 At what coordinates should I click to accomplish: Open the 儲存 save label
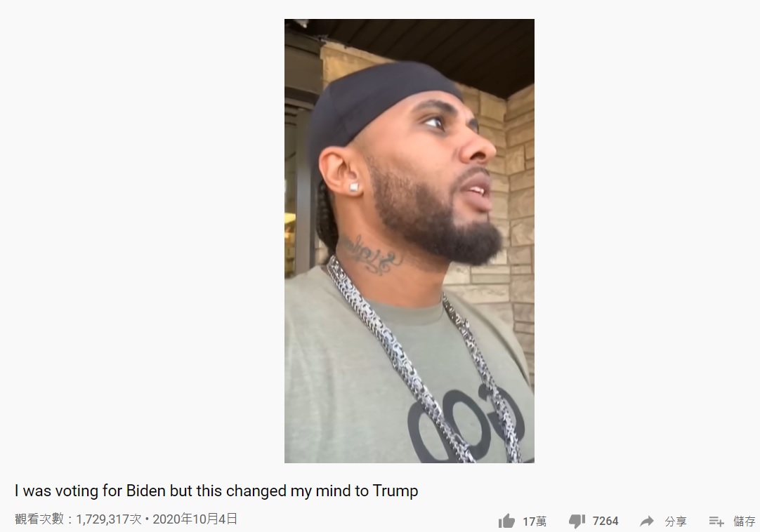[x=745, y=521]
